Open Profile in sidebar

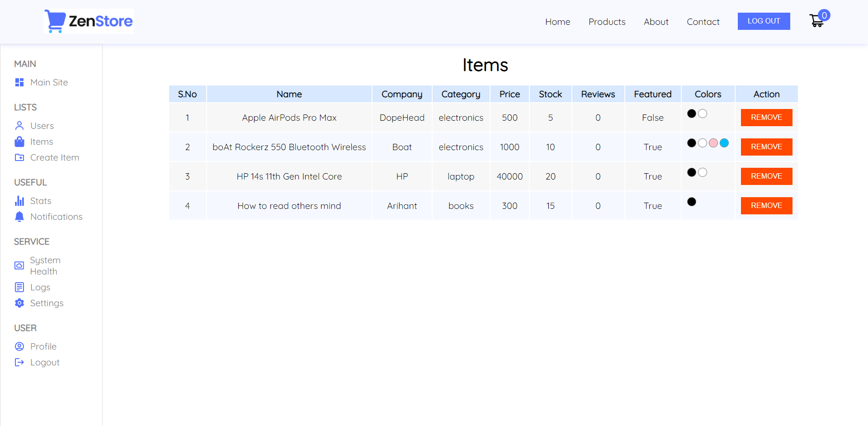click(43, 346)
